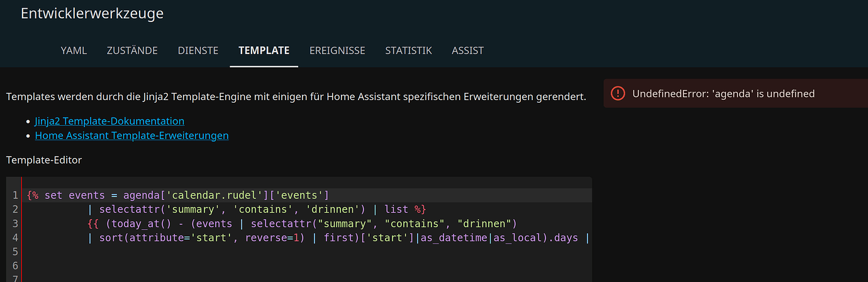Image resolution: width=868 pixels, height=282 pixels.
Task: Click the Entwicklerwerkzeuge page title
Action: tap(92, 13)
